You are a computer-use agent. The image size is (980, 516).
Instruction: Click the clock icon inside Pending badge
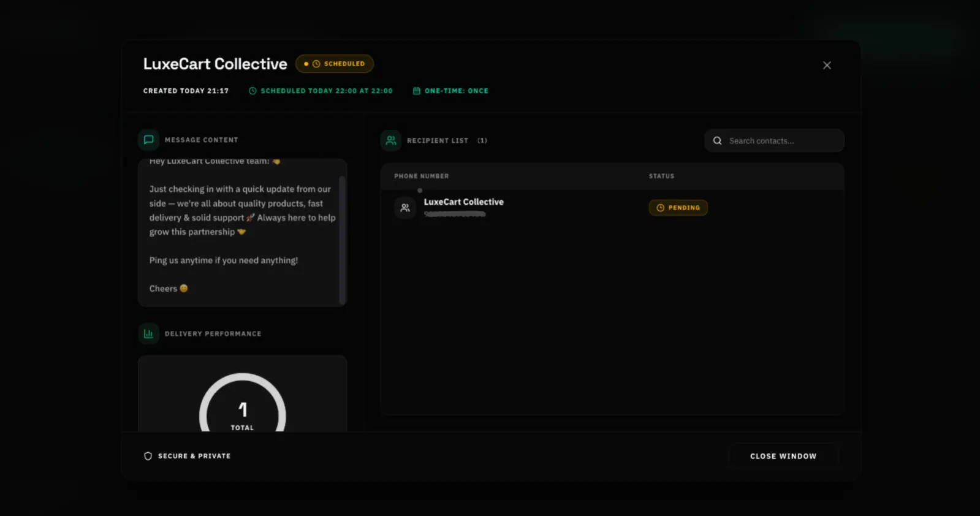(660, 208)
